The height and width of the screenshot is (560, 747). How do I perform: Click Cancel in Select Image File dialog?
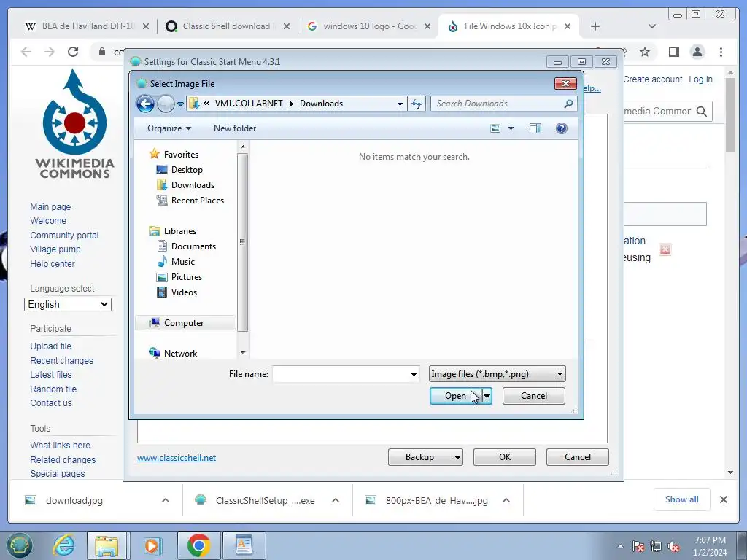533,396
